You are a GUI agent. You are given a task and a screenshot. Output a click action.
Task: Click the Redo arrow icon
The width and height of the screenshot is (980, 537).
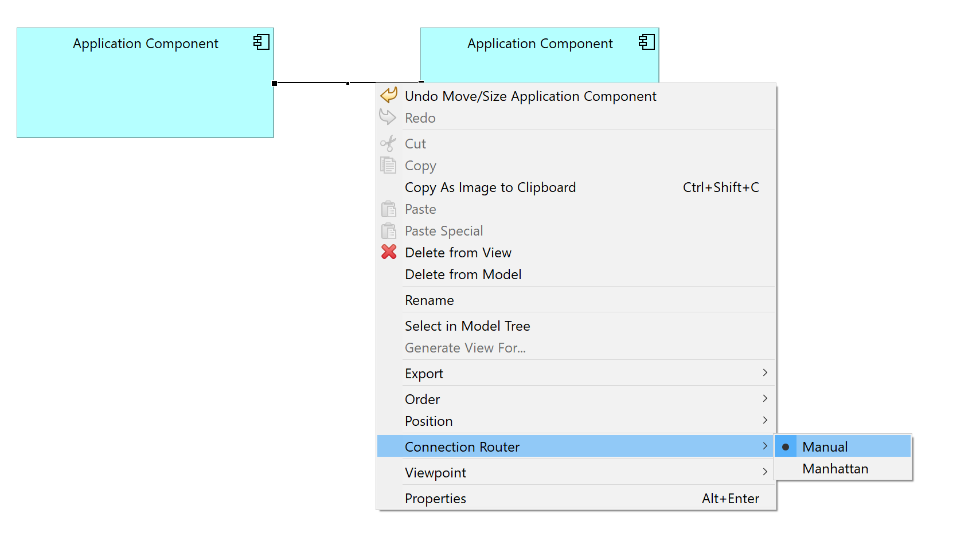(389, 117)
